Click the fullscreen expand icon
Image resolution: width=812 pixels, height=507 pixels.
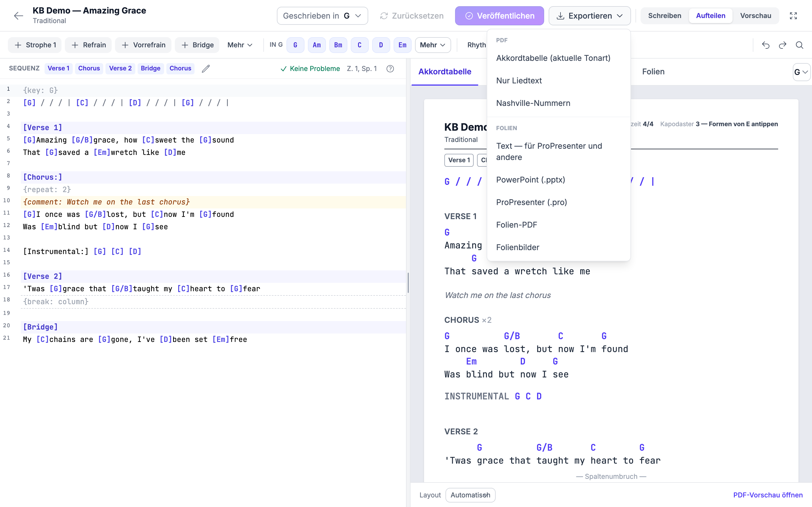tap(793, 16)
